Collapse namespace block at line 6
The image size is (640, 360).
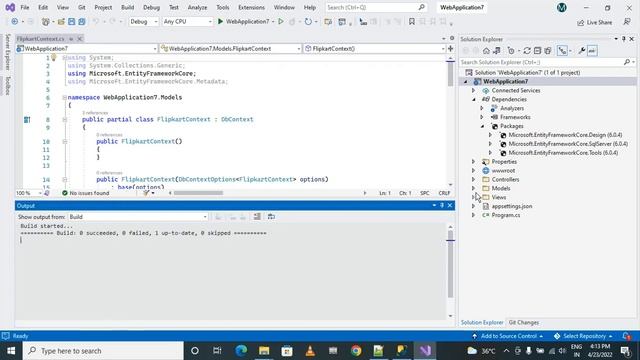click(x=64, y=98)
